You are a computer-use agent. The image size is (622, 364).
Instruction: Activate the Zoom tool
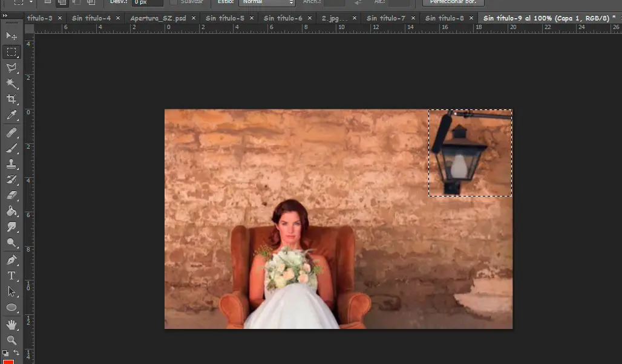tap(11, 340)
